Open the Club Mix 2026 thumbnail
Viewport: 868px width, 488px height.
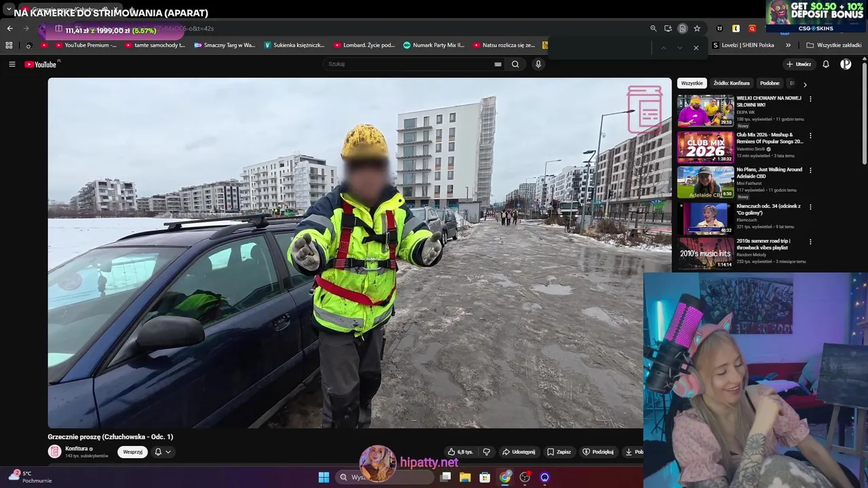705,147
